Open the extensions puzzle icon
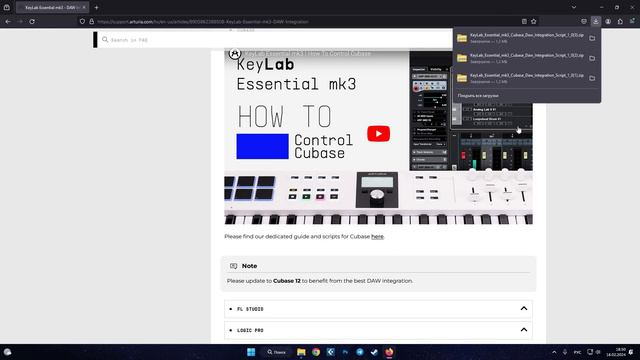 point(620,22)
